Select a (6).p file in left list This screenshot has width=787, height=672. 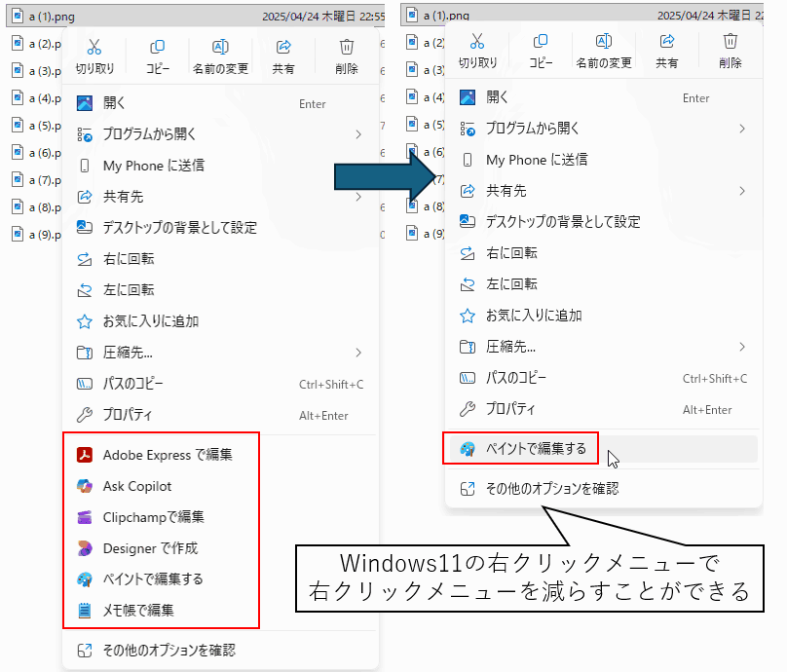(x=36, y=153)
